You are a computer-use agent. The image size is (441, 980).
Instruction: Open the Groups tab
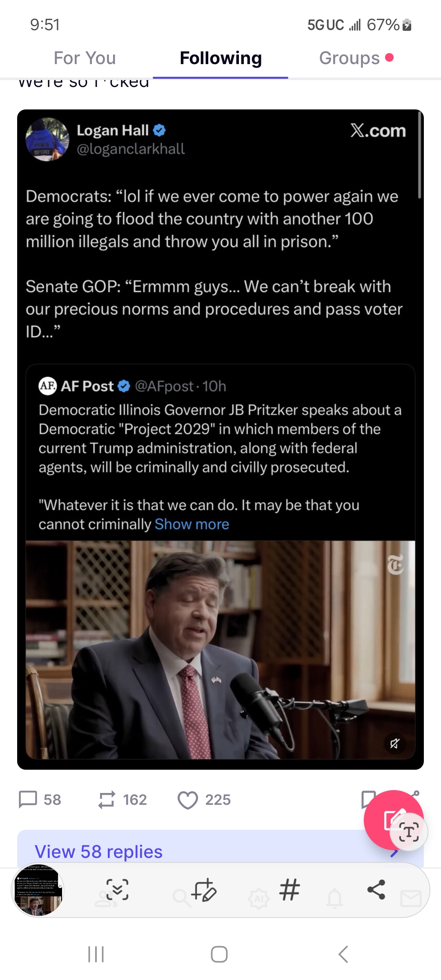350,58
